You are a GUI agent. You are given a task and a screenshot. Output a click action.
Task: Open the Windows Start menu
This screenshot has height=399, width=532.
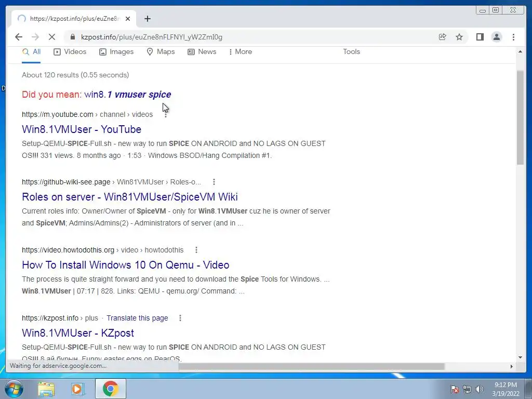14,389
